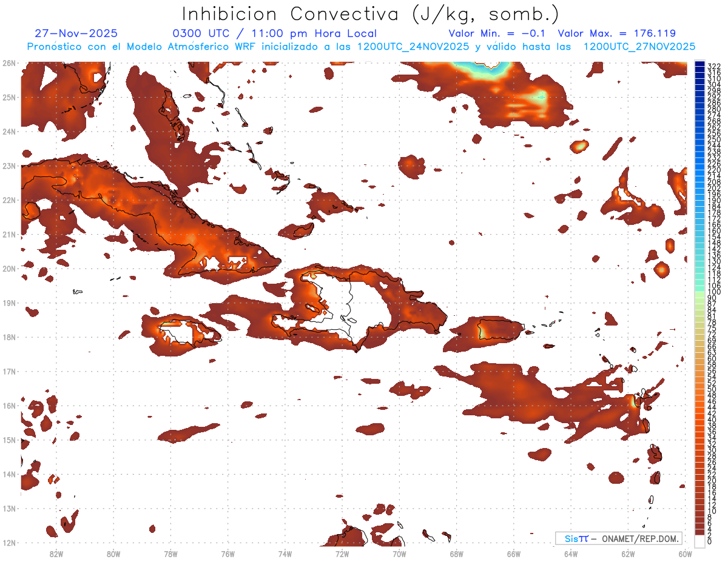Click the "Inhibicion Convectiva (J/kg, somb.)" title

click(x=371, y=13)
